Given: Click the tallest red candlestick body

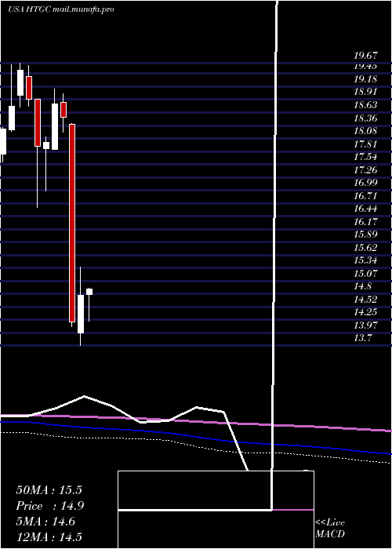Looking at the screenshot, I should [x=72, y=223].
